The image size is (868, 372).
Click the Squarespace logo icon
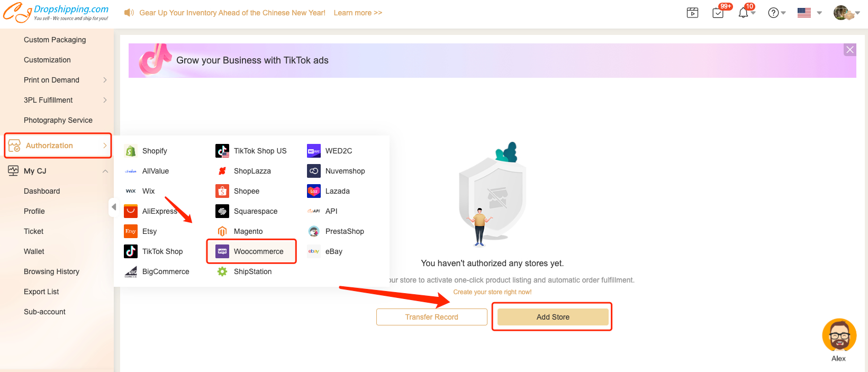click(222, 211)
